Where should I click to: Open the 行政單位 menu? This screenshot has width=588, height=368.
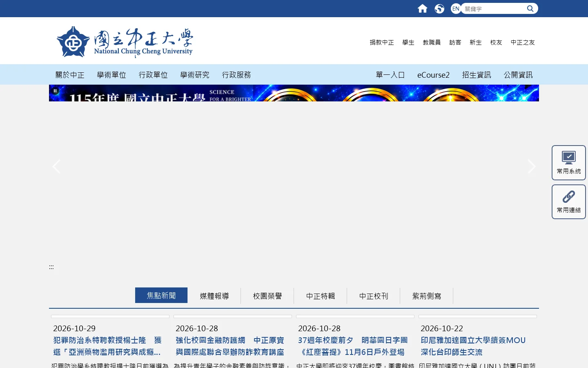tap(153, 75)
